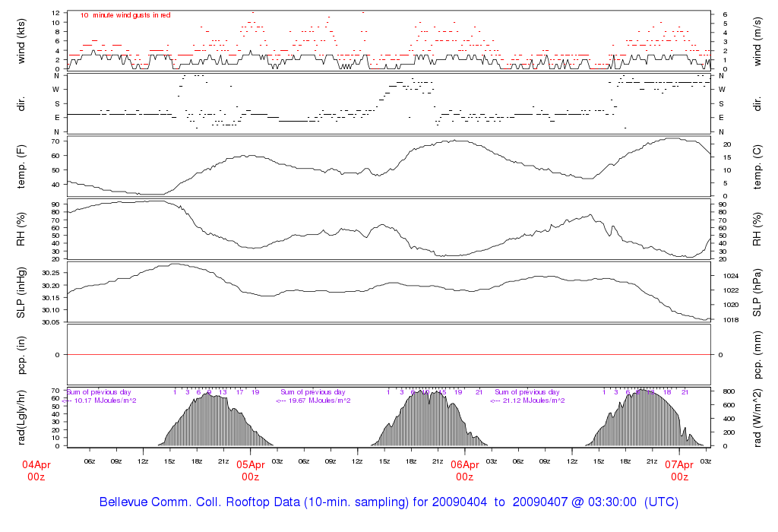The image size is (778, 532).
Task: Select the 'SLP (inHg)' axis label
Action: point(21,293)
